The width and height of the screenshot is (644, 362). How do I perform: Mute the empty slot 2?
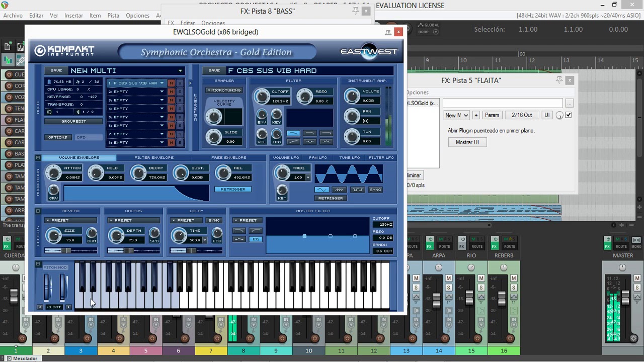coord(172,92)
